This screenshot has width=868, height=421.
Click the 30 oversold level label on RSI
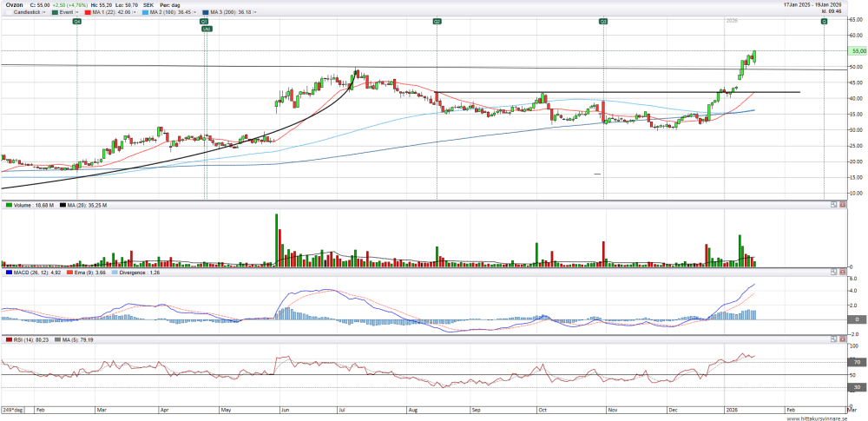point(857,387)
